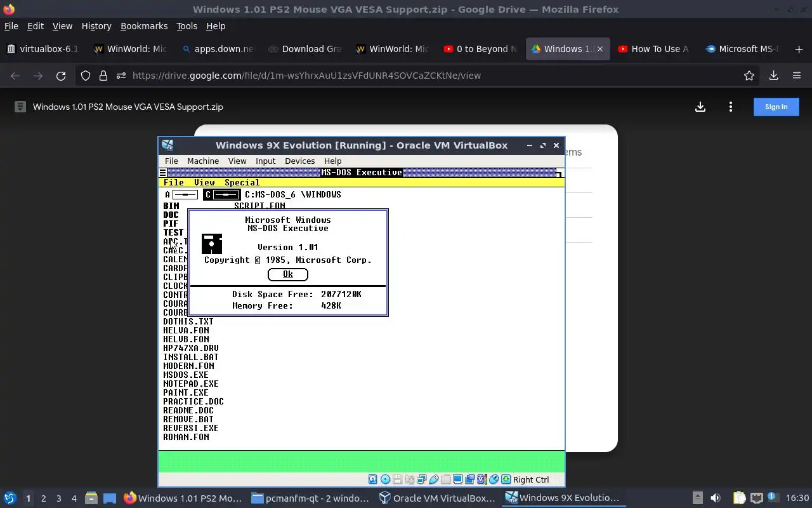
Task: Click the MS-DOS Executive zoom box icon
Action: point(559,173)
